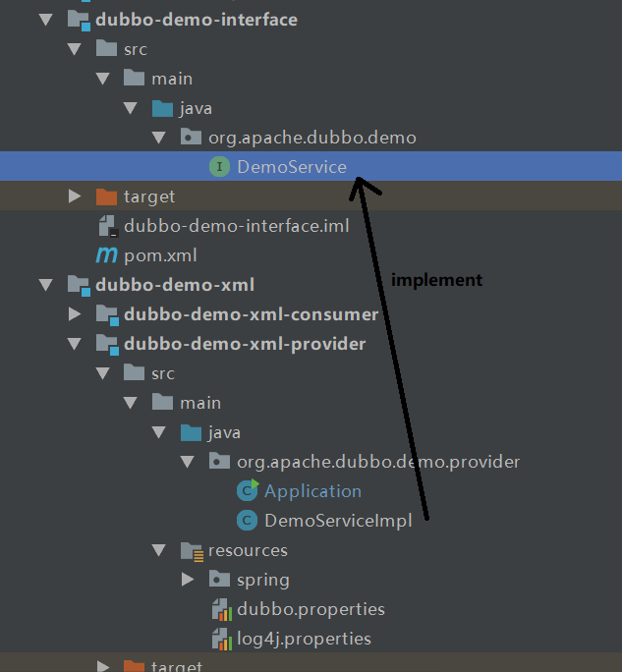Select the org.apache.dubbo.demo package name
Viewport: 622px width, 672px height.
tap(312, 138)
